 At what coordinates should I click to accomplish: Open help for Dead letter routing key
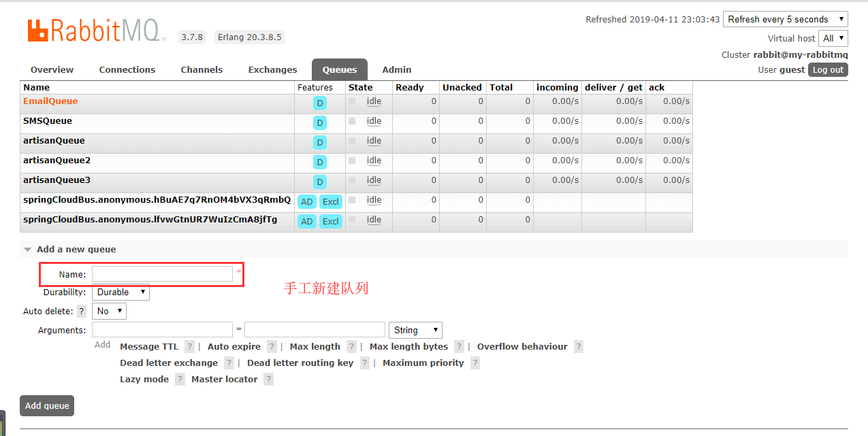365,363
